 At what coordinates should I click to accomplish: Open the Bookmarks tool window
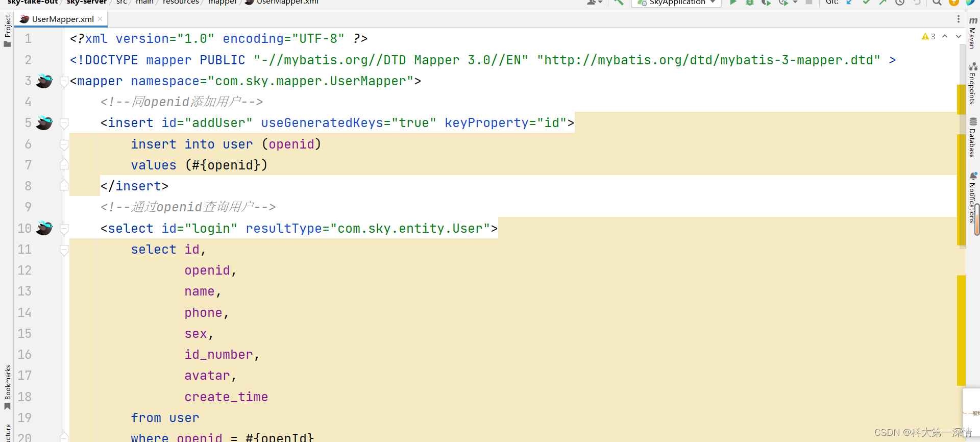pos(7,387)
